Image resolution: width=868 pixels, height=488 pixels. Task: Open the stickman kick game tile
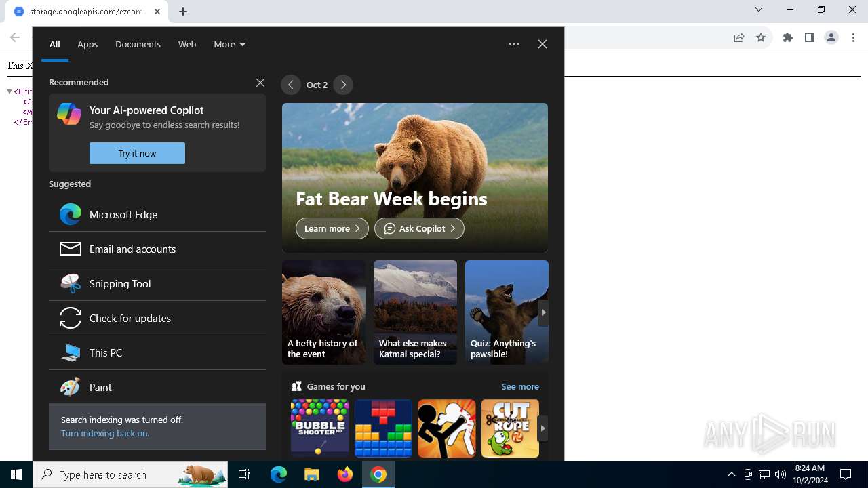click(x=447, y=428)
